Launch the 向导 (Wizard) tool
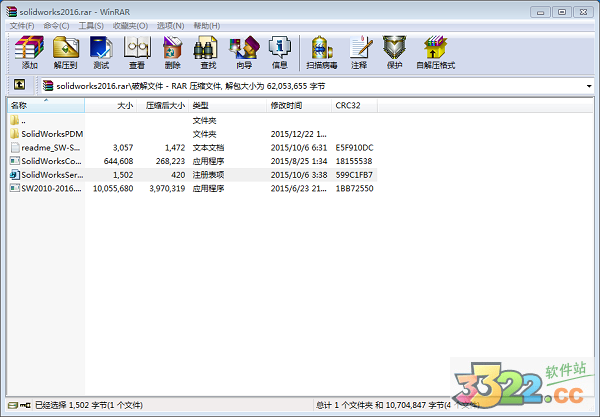This screenshot has width=600, height=417. [244, 52]
